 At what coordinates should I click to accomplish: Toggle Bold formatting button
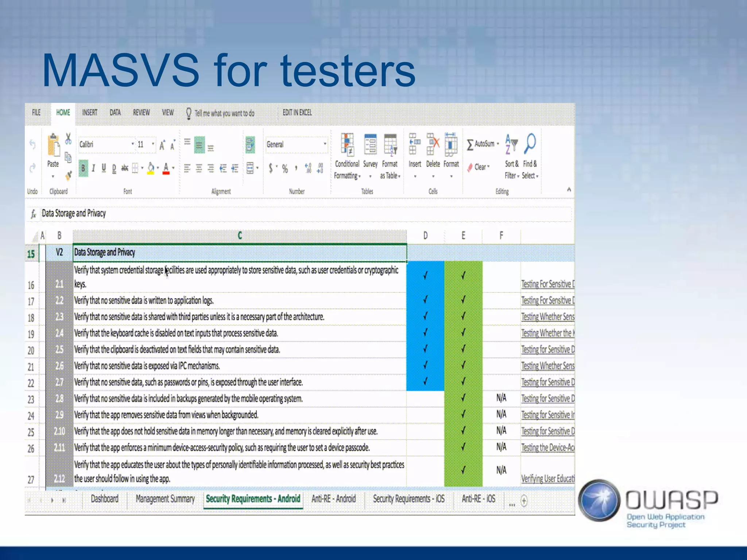(x=83, y=168)
